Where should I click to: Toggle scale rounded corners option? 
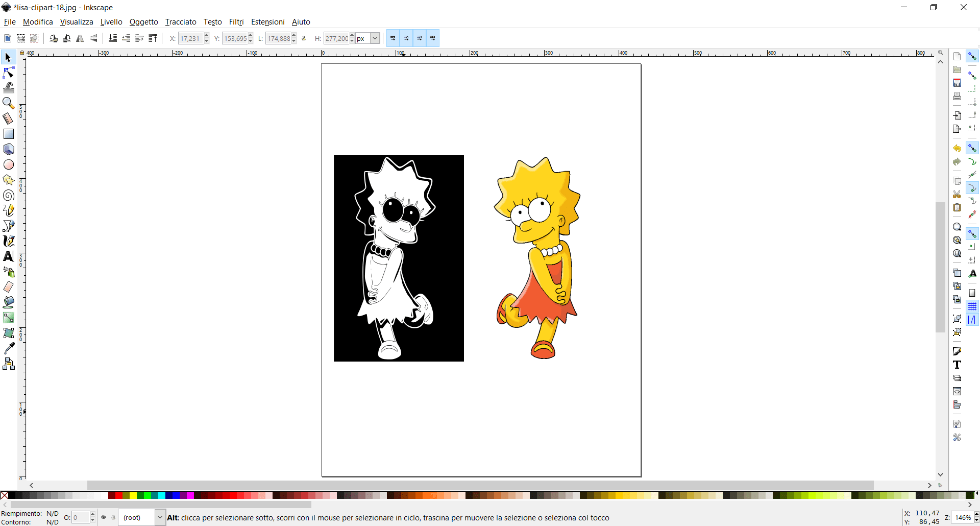tap(406, 38)
